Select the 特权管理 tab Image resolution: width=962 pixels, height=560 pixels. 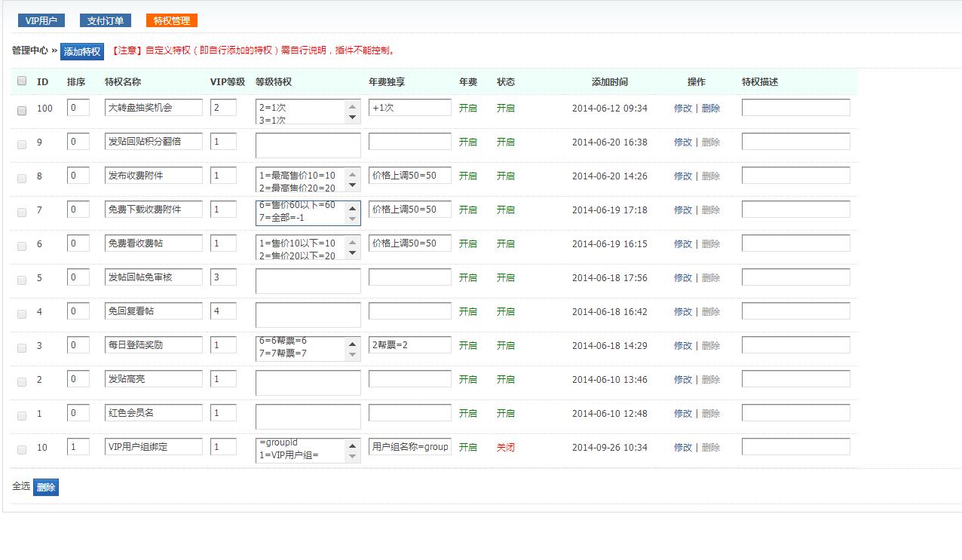point(171,20)
